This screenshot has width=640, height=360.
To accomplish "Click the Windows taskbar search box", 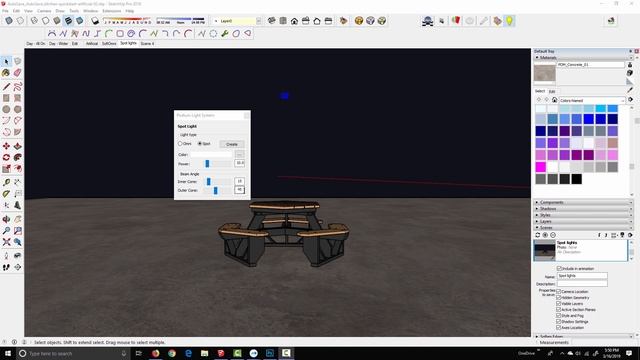I will click(73, 353).
